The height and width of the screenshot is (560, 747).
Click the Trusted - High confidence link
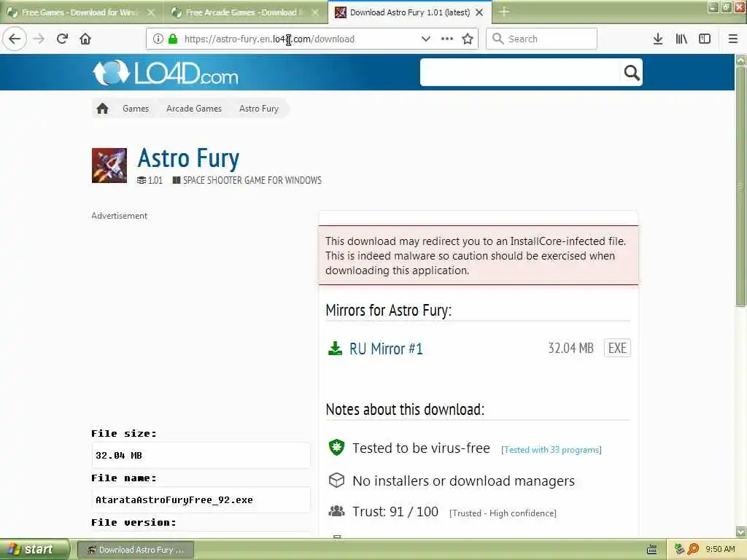[x=503, y=513]
